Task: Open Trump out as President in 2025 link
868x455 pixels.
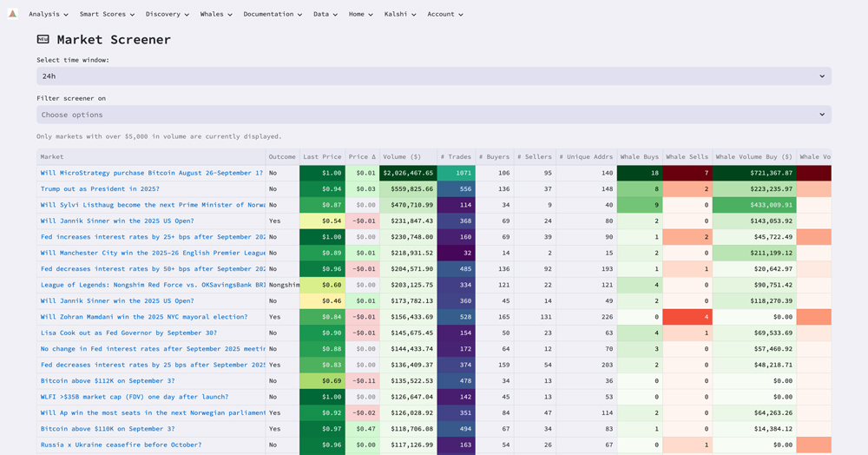Action: click(x=98, y=188)
